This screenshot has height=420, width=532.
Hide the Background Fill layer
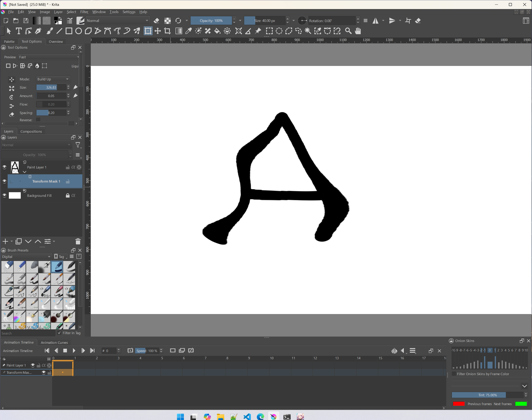point(4,195)
